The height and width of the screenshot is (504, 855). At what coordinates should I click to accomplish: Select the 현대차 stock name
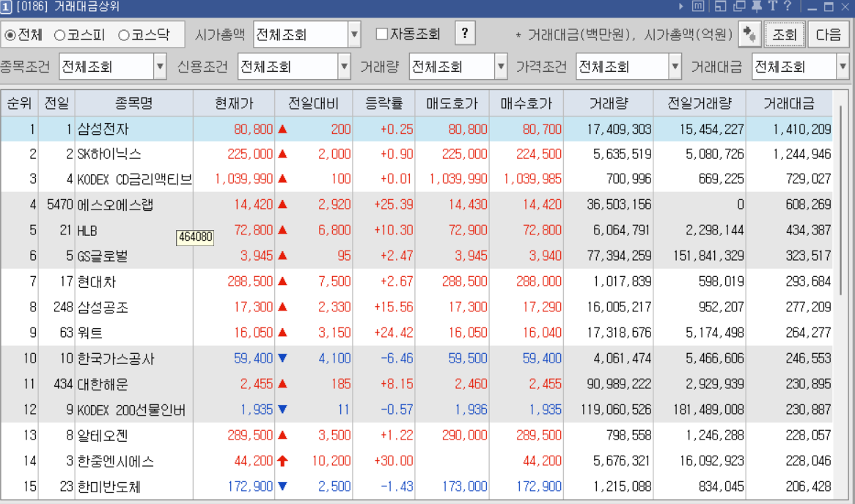[x=97, y=282]
